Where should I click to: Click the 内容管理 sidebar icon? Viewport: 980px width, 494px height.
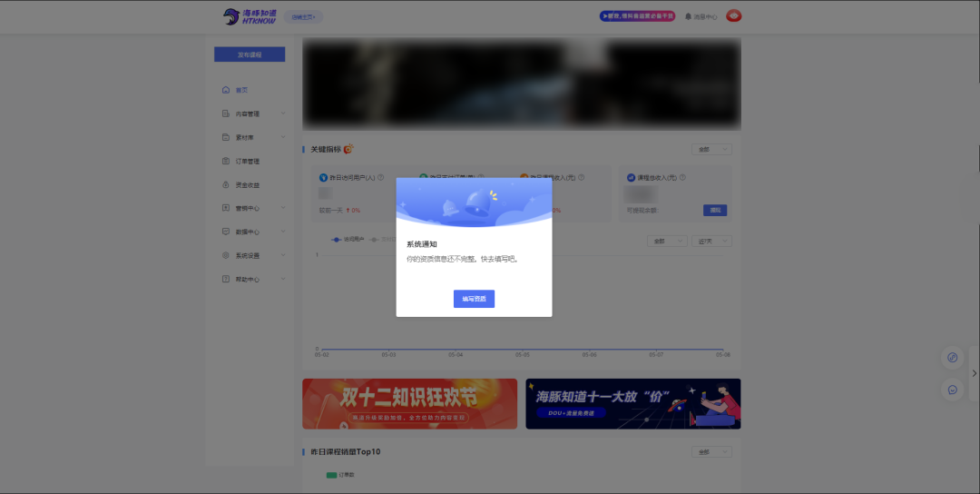coord(226,114)
